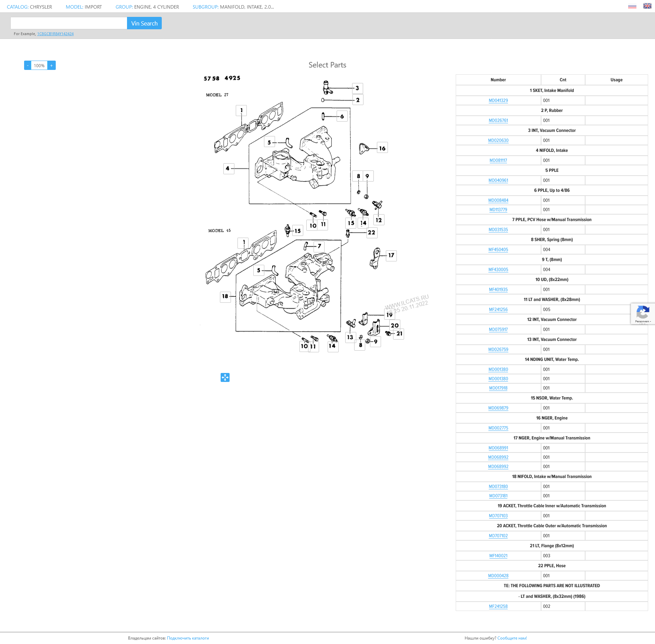Click the 100% zoom level field
Viewport: 655px width, 644px height.
(39, 65)
